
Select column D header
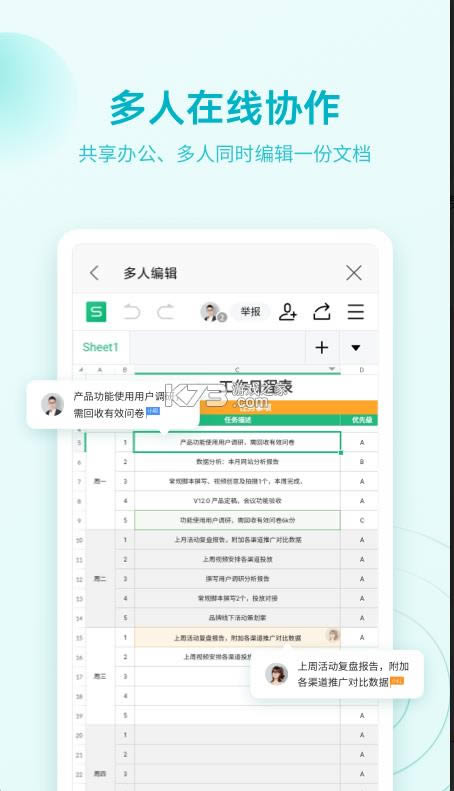coord(362,370)
